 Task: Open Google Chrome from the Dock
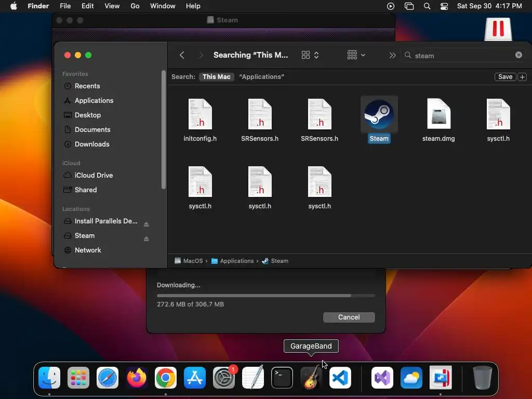pyautogui.click(x=166, y=377)
